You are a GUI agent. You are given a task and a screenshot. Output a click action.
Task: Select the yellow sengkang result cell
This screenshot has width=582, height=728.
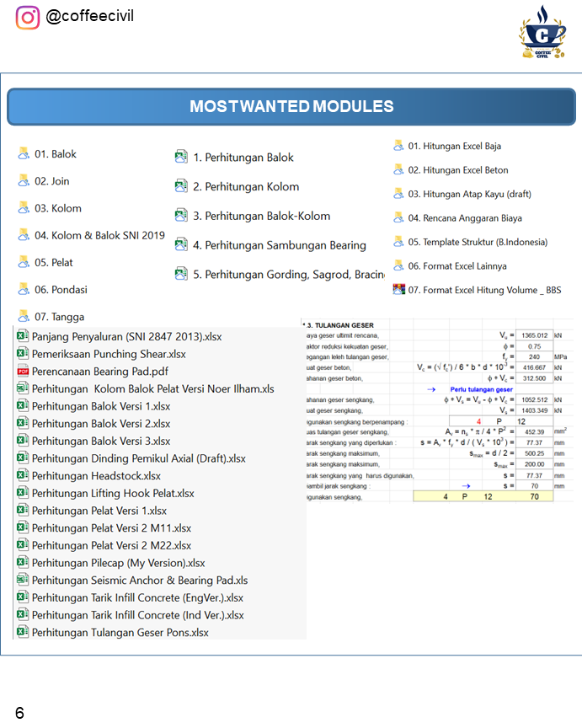click(x=483, y=497)
